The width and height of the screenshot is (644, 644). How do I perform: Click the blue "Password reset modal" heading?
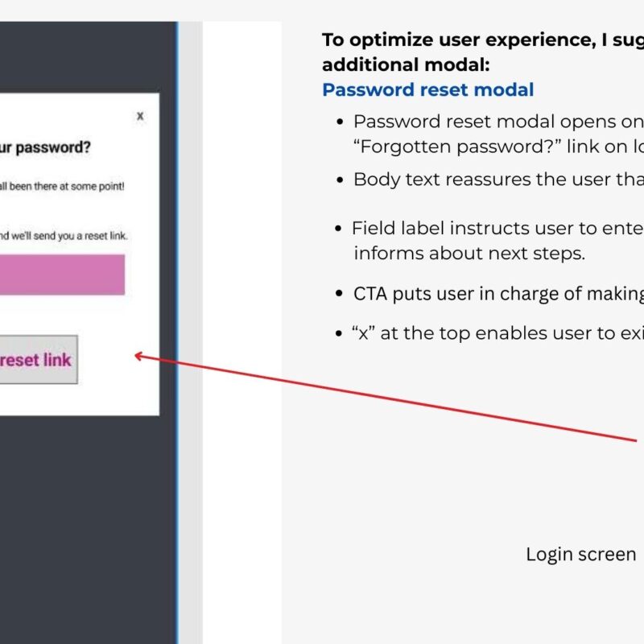pyautogui.click(x=427, y=89)
